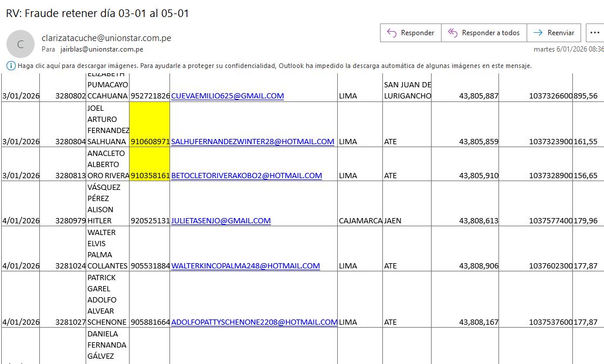Click the WALTERKINCOPALMA248@HOTMAIL.COM link
This screenshot has width=604, height=364.
(x=246, y=266)
